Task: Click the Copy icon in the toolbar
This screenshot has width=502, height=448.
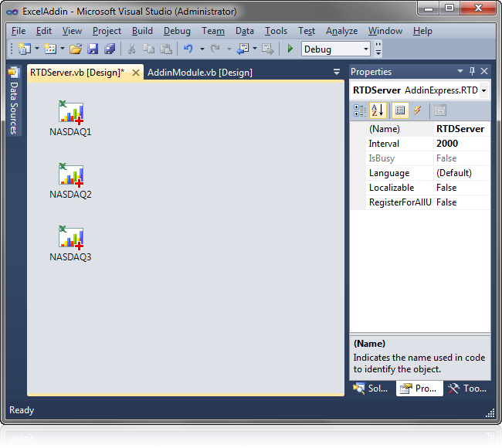Action: [x=148, y=49]
